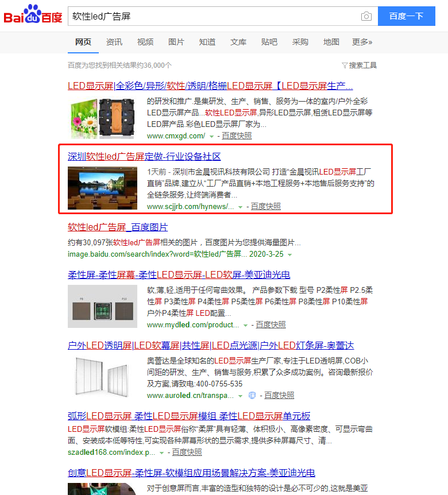Open the 采购 tab

[300, 42]
